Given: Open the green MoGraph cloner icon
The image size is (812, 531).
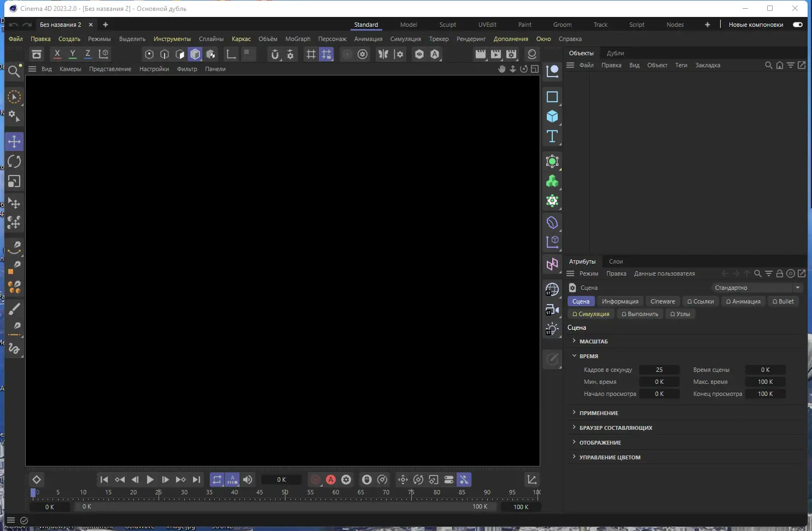Looking at the screenshot, I should tap(552, 181).
